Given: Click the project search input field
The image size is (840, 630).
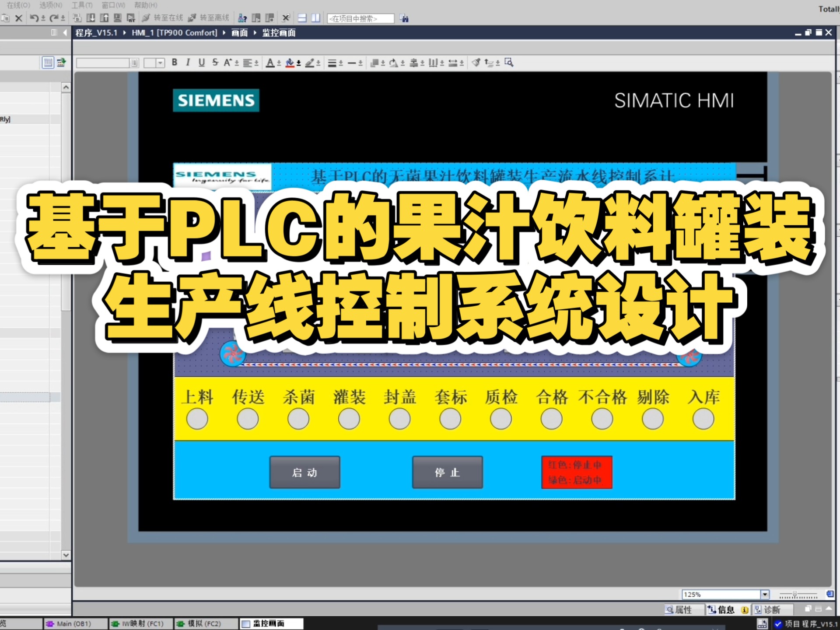Looking at the screenshot, I should (360, 18).
